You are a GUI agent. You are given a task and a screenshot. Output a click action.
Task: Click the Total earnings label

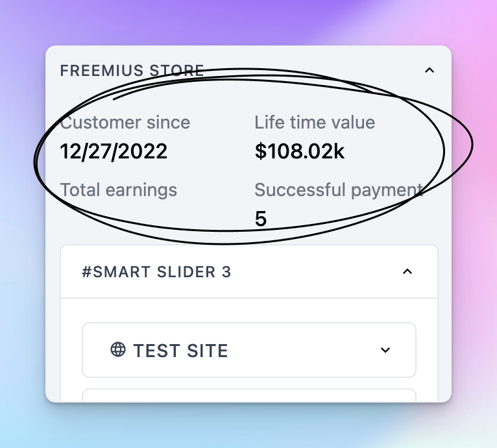[x=118, y=190]
